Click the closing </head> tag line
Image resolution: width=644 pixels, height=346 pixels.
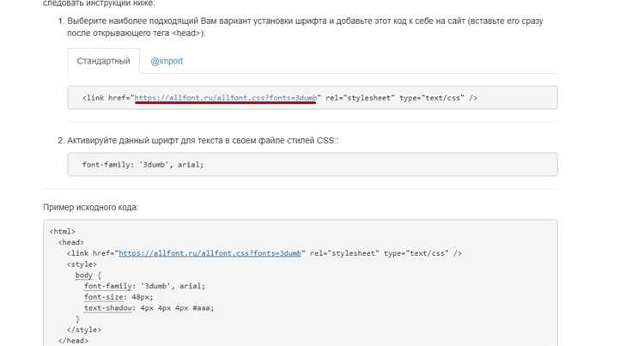tap(74, 340)
